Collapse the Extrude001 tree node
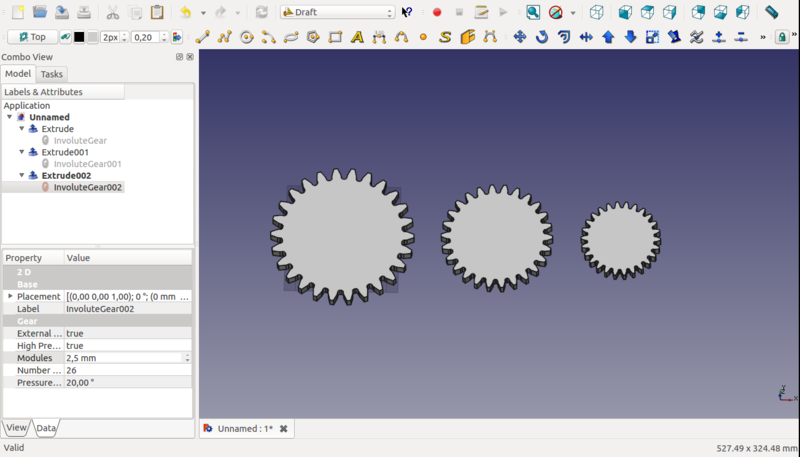Viewport: 800px width, 457px height. tap(22, 152)
